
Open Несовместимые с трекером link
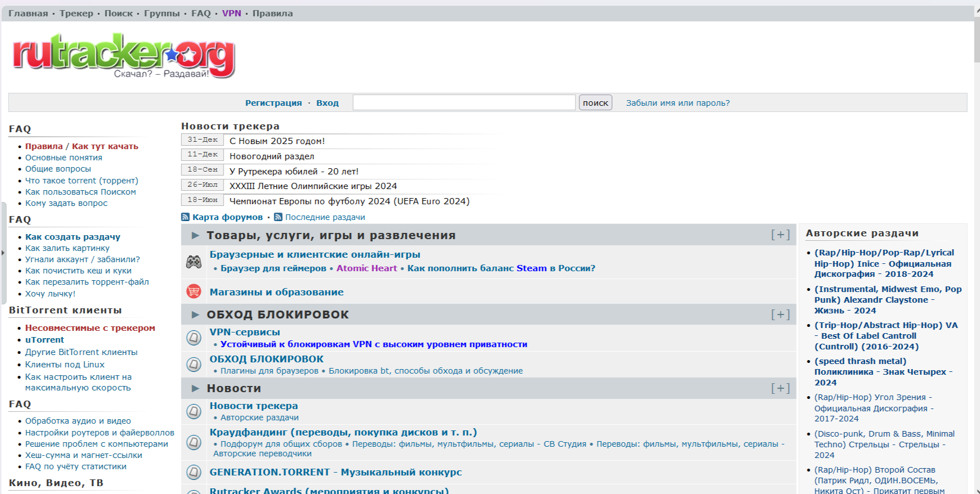(90, 328)
